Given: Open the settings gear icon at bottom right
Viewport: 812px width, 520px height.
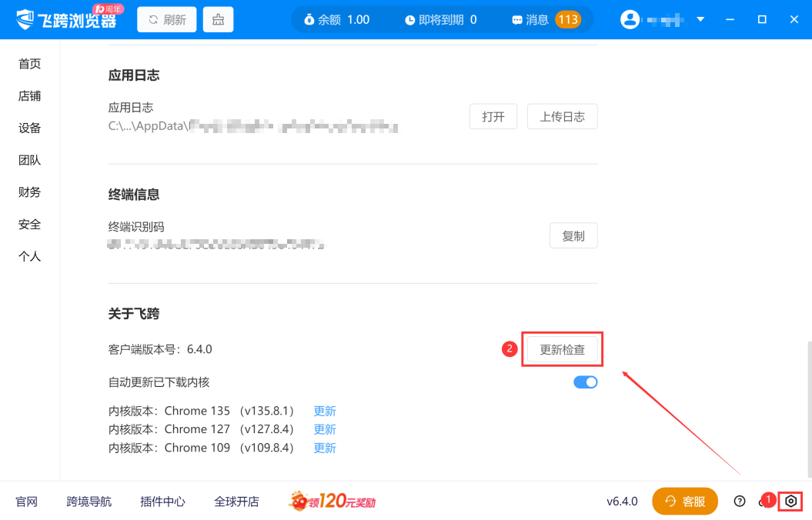Looking at the screenshot, I should tap(790, 502).
